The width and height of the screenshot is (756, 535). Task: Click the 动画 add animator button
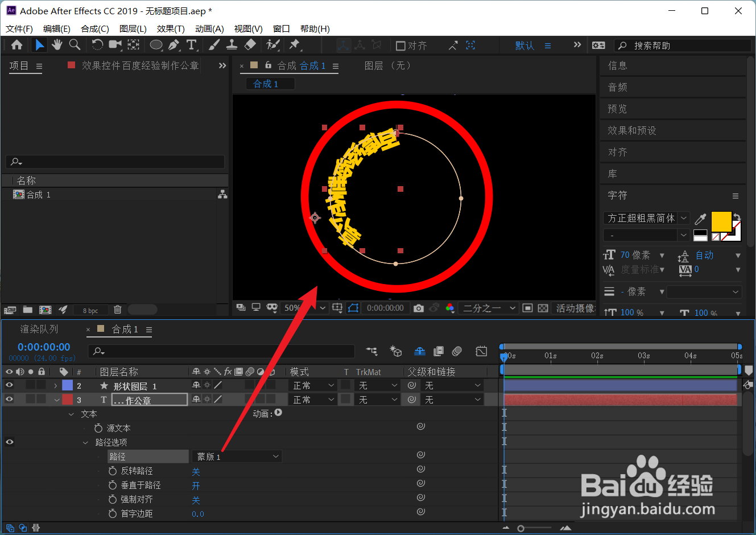278,413
